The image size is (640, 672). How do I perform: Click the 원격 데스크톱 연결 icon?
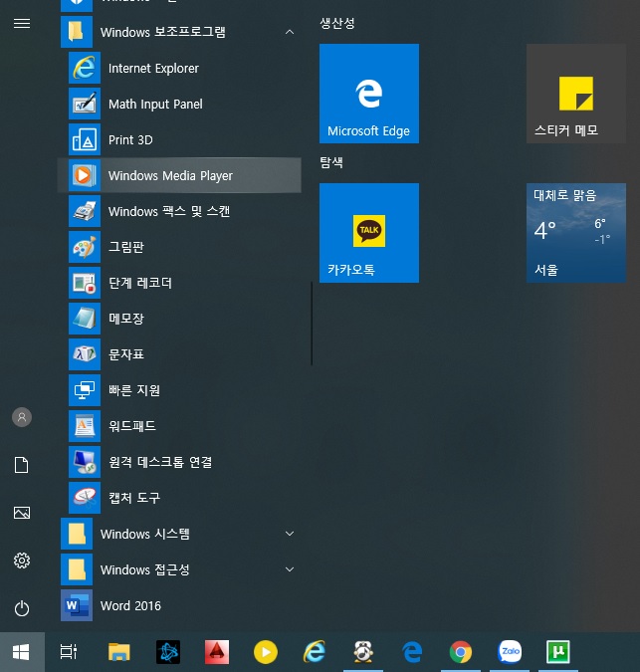(85, 462)
